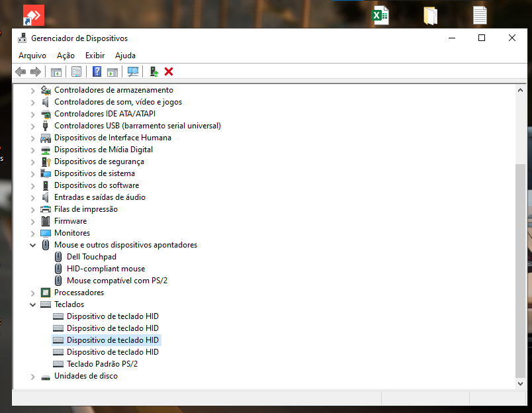The width and height of the screenshot is (532, 413).
Task: Select the highlighted Dispositivo de teclado HID
Action: 112,340
